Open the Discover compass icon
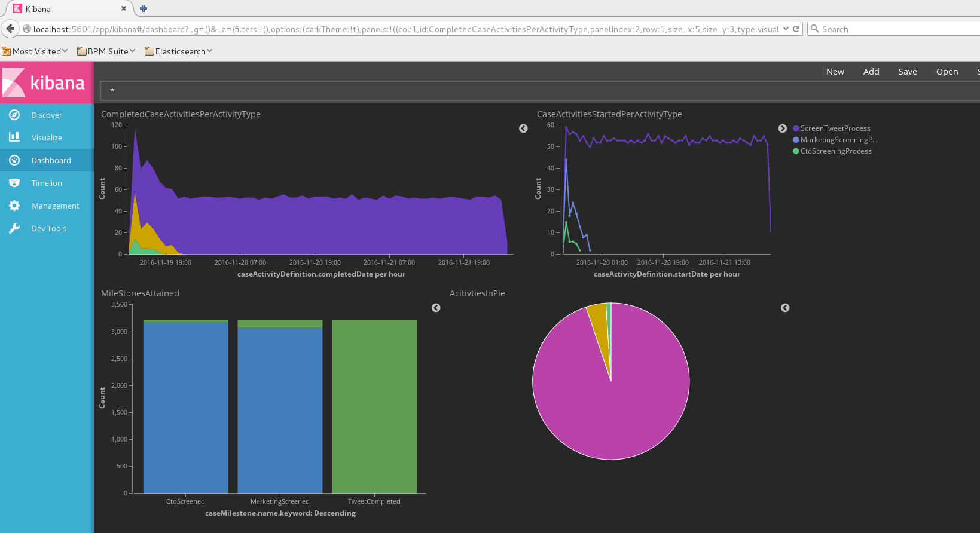Image resolution: width=980 pixels, height=533 pixels. tap(14, 115)
